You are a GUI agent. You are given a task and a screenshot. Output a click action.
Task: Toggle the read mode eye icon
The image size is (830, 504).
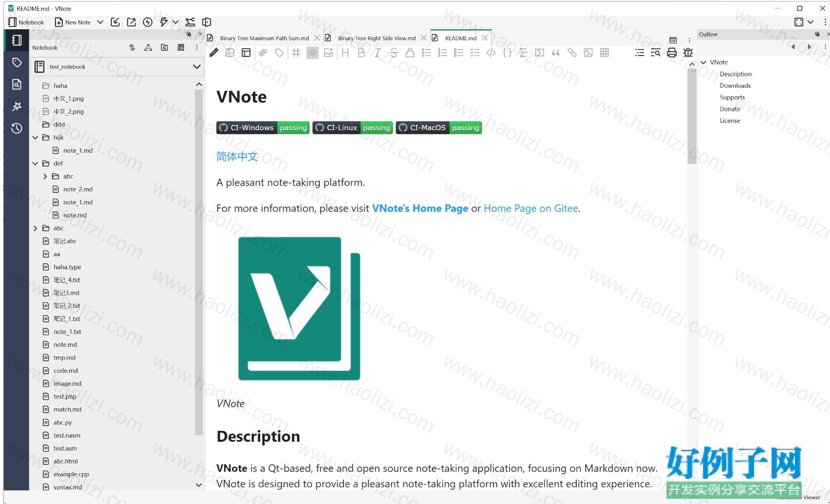312,53
